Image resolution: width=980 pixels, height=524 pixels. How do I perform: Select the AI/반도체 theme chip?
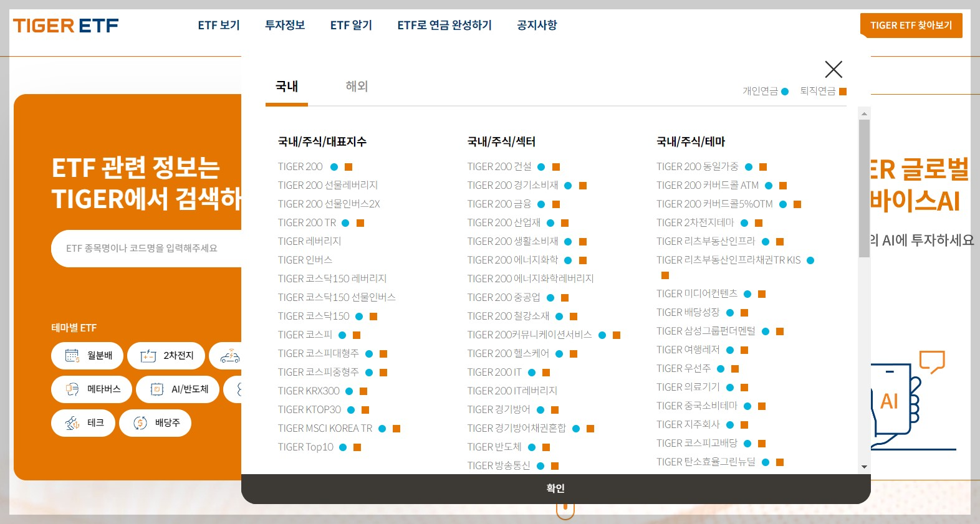[x=178, y=389]
